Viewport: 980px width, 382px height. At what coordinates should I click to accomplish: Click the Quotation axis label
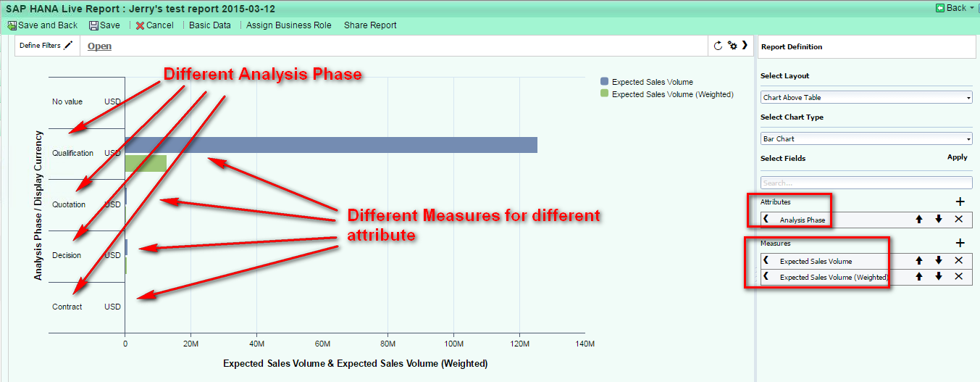[69, 204]
